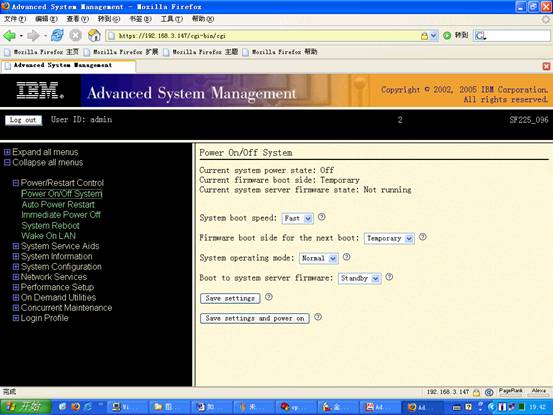Viewport: 553px width, 415px height.
Task: Click help icon next to Save settings
Action: pos(269,297)
